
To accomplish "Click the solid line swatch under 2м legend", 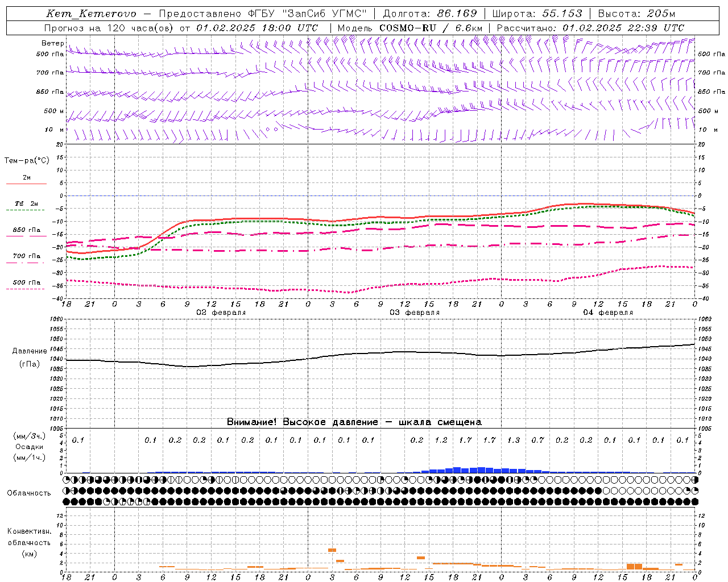I will click(x=26, y=184).
